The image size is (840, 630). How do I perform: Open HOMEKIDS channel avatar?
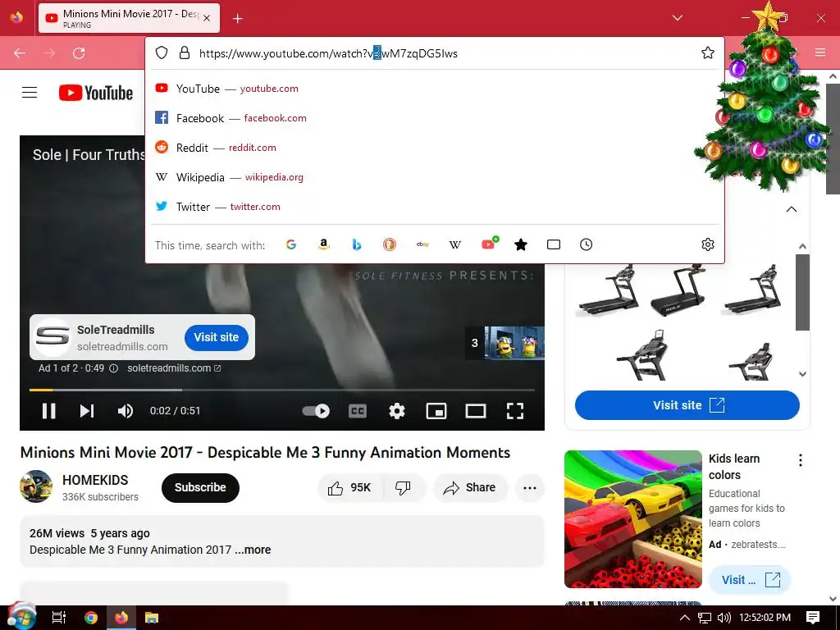pyautogui.click(x=36, y=486)
